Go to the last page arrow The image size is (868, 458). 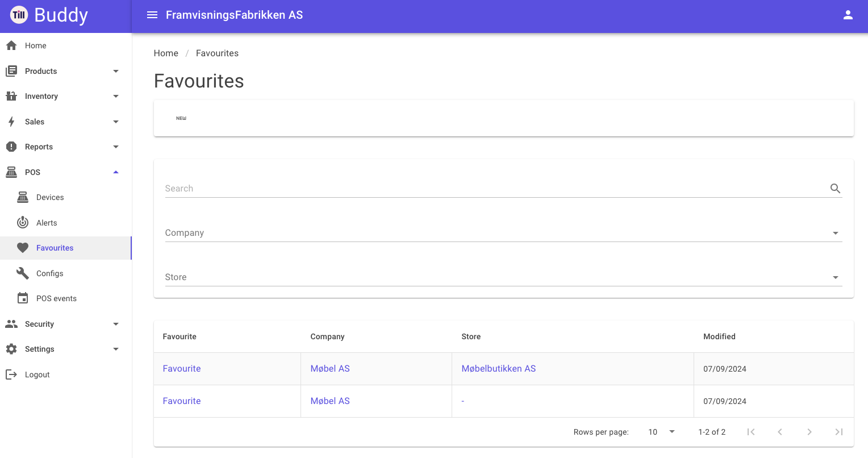[x=838, y=432]
